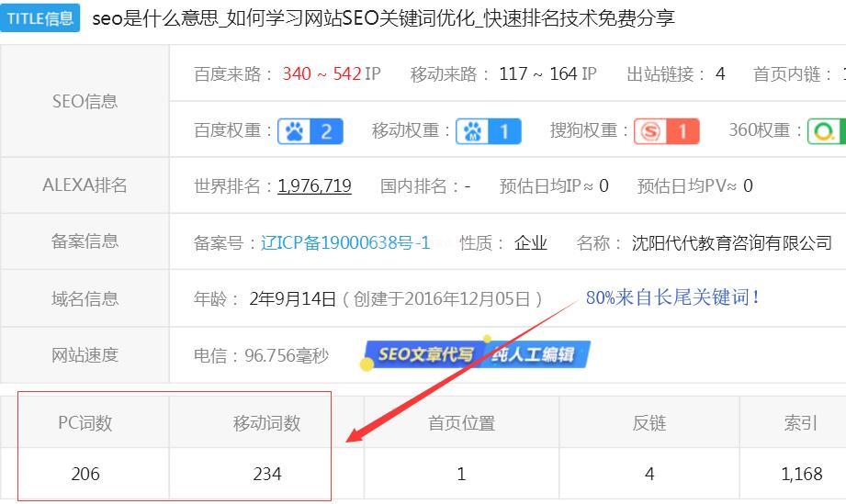Screen dimensions: 846x504
Task: Select the 反链 column header
Action: (649, 422)
